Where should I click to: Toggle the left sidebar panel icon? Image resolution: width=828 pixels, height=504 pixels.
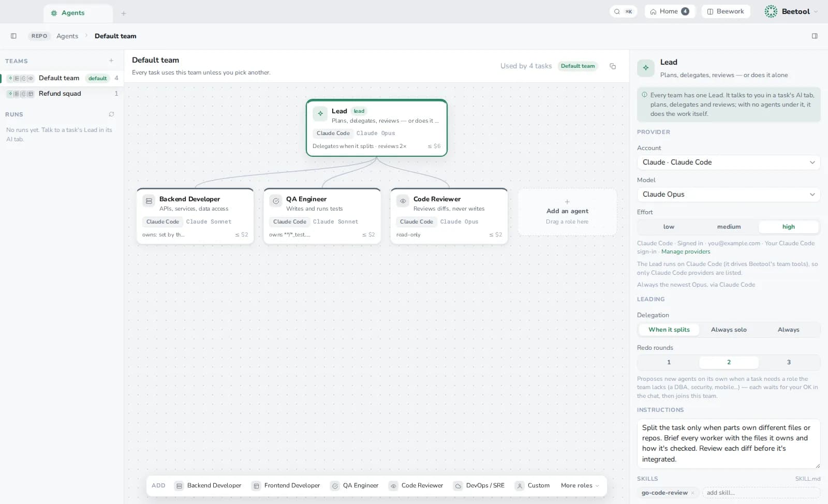[13, 36]
